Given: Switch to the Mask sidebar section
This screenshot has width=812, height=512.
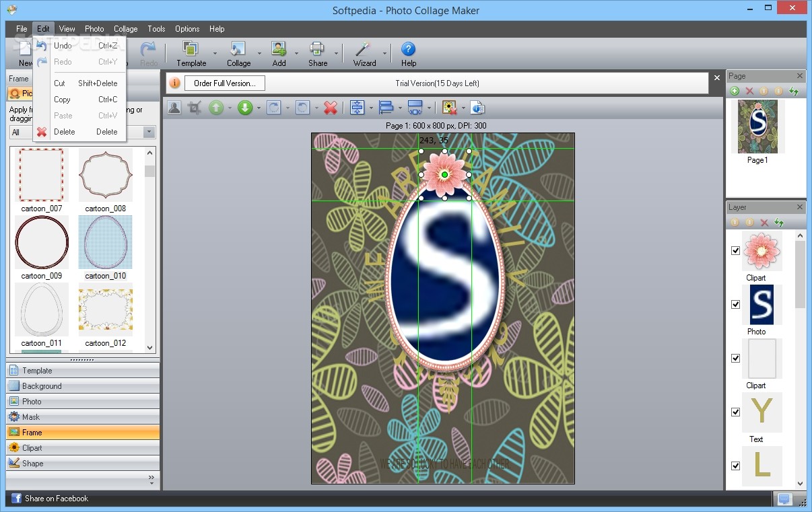Looking at the screenshot, I should click(83, 417).
